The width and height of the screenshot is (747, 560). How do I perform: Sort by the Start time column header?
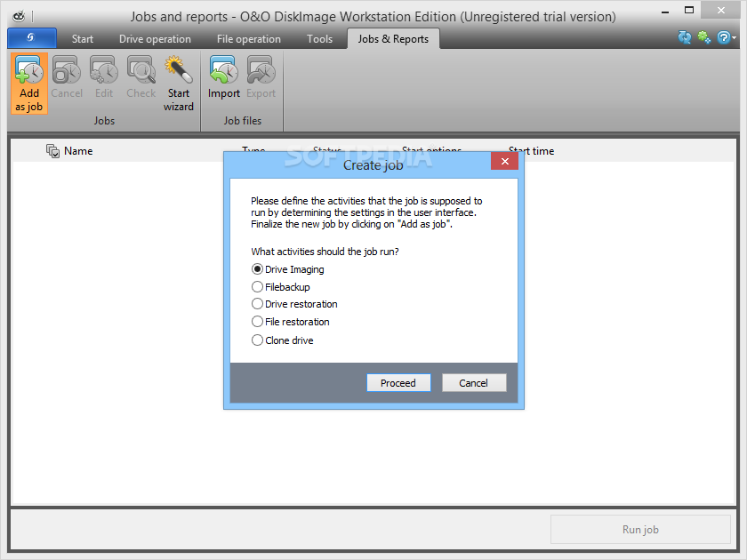[x=531, y=151]
